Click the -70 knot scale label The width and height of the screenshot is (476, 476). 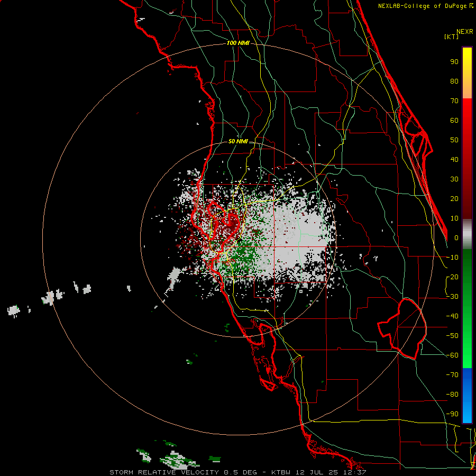click(x=452, y=375)
